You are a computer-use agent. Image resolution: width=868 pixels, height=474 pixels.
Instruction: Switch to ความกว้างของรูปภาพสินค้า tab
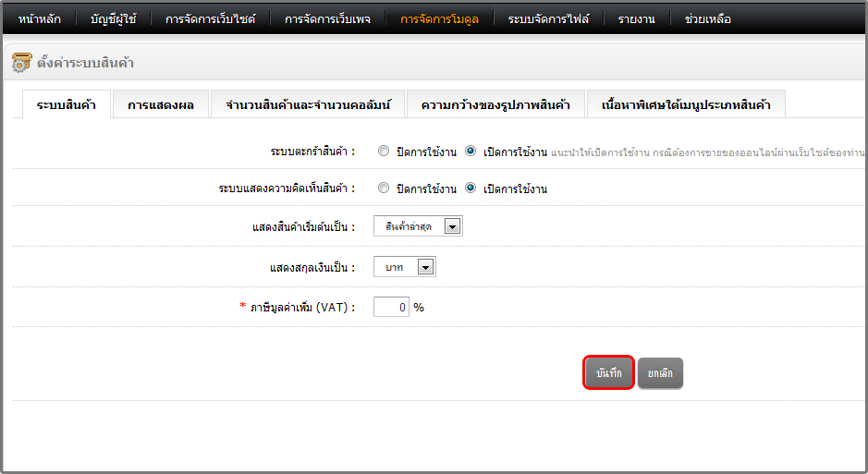495,104
